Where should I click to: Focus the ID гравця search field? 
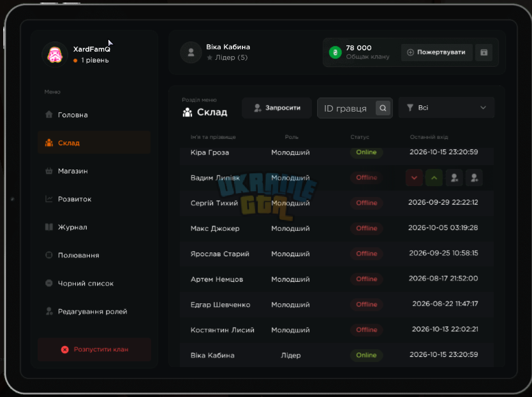click(x=346, y=108)
